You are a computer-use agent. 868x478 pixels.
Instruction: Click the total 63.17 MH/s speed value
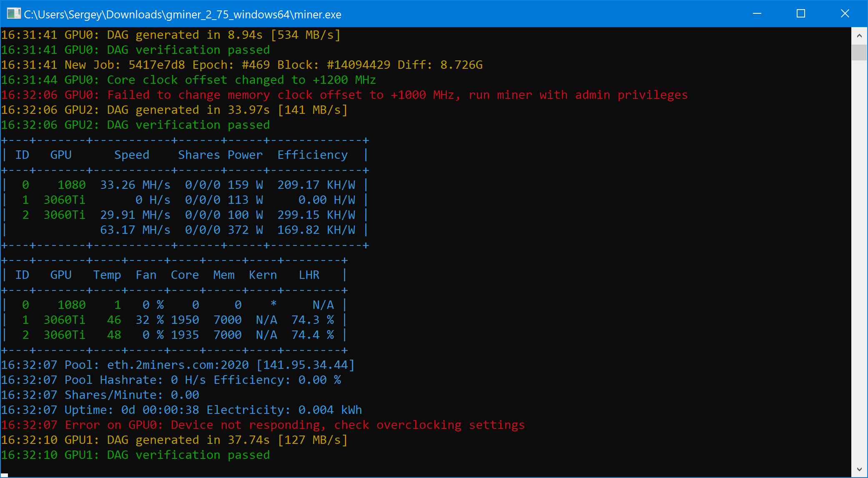coord(135,230)
